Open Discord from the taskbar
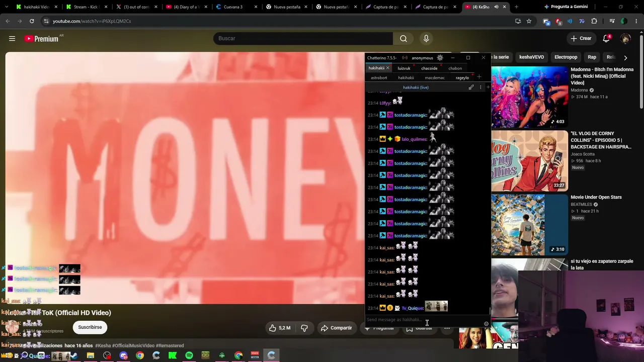This screenshot has height=362, width=644. [x=124, y=356]
